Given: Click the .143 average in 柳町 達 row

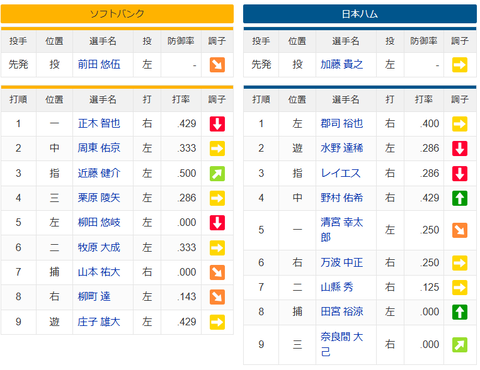Looking at the screenshot, I should [x=187, y=297].
